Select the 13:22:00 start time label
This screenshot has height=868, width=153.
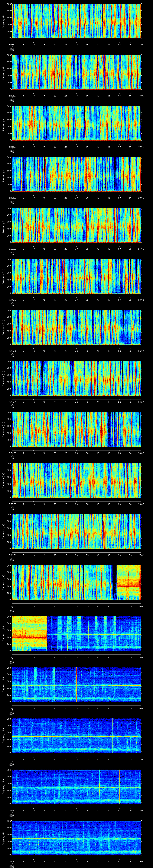tap(12, 351)
